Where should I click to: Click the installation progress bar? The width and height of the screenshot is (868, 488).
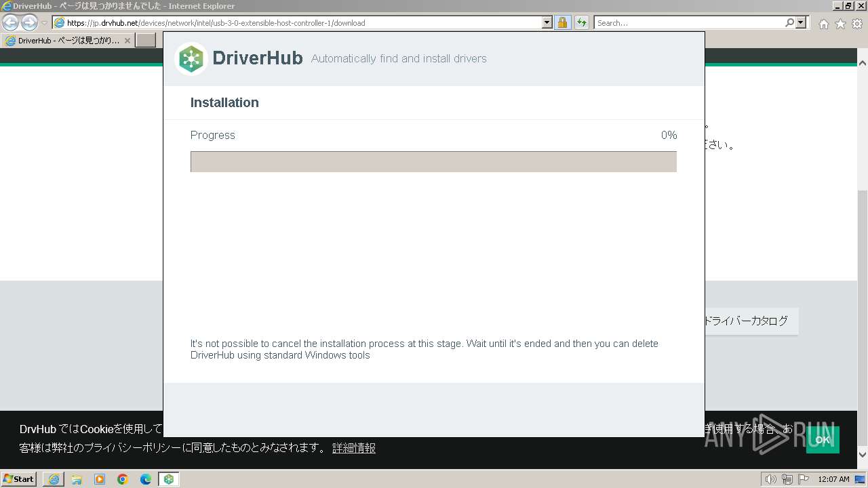tap(433, 161)
